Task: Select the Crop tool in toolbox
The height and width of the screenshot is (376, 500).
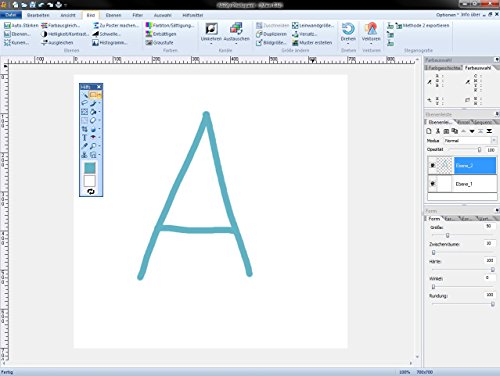Action: click(x=84, y=129)
